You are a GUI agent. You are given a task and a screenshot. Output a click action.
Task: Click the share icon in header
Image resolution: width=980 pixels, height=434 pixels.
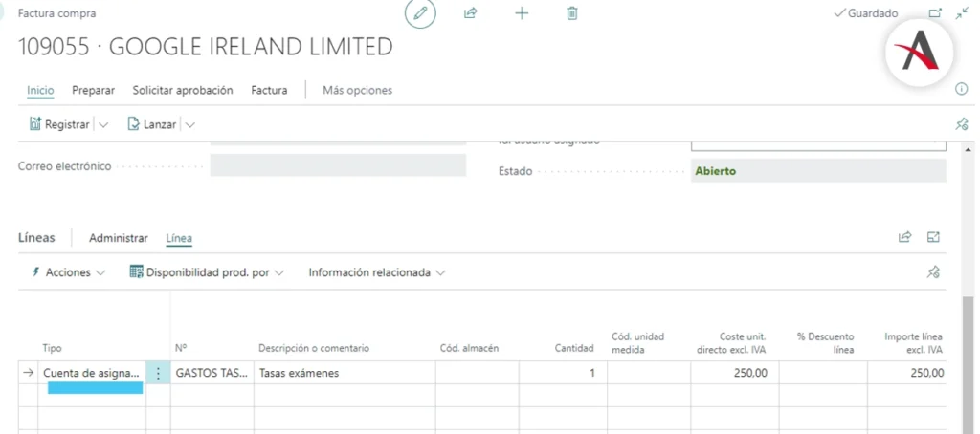(x=471, y=13)
